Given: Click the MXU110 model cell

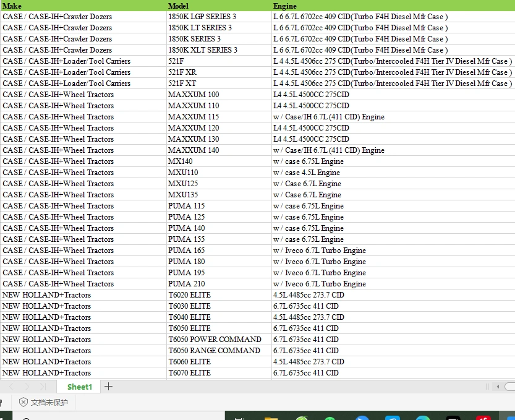Looking at the screenshot, I should [x=218, y=173].
